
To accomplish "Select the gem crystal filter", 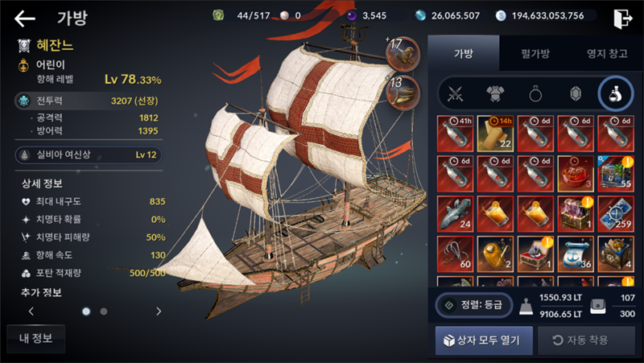I will pyautogui.click(x=576, y=94).
